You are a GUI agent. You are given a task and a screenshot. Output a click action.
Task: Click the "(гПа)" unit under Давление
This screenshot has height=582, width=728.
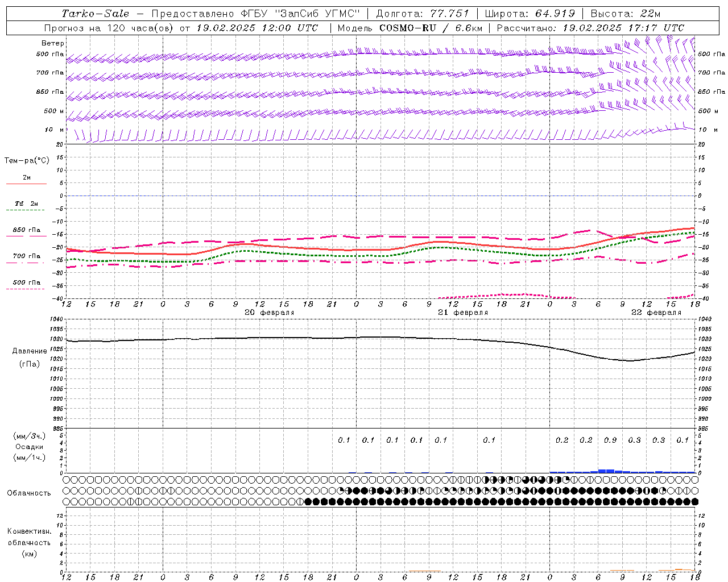click(x=30, y=364)
